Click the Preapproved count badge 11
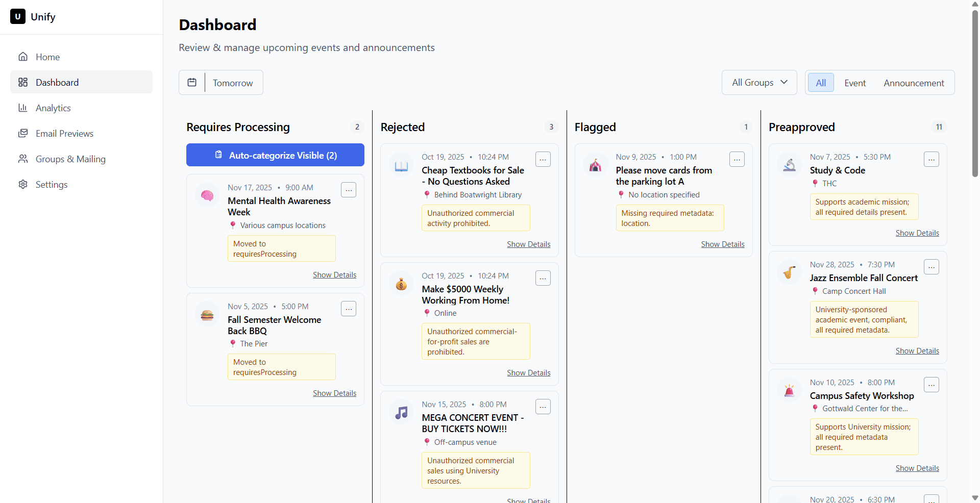This screenshot has height=503, width=980. tap(939, 127)
